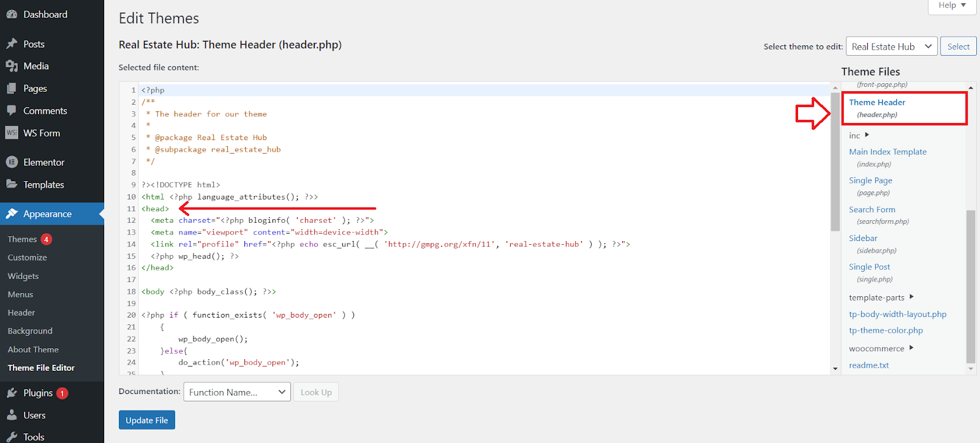Click the Select theme button

pyautogui.click(x=959, y=47)
